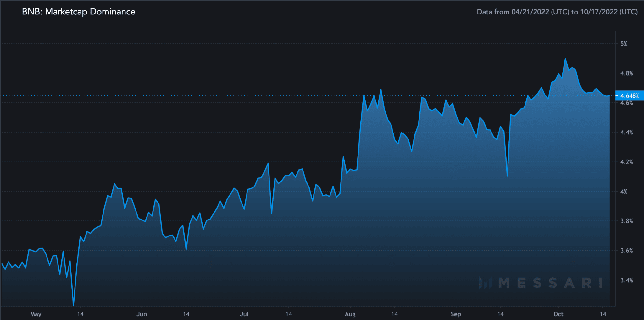Click the 4% y-axis label

624,192
